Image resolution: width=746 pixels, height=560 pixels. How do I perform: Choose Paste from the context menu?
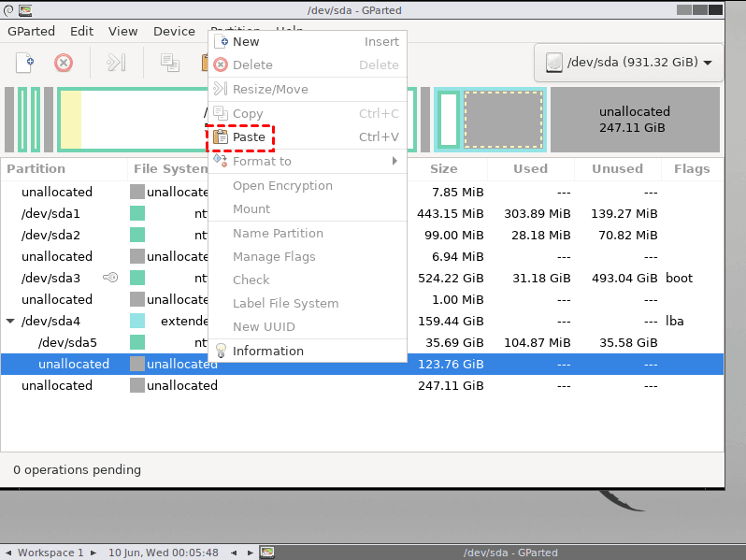[249, 137]
